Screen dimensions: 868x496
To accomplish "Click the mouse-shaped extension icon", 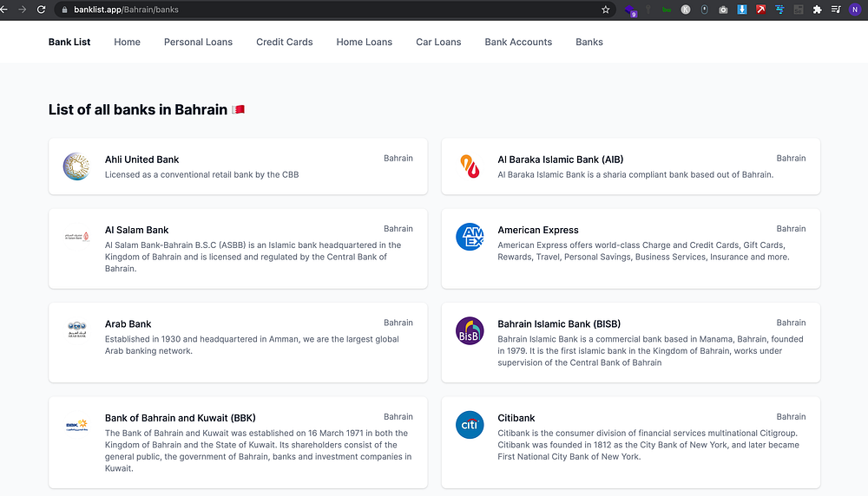I will point(704,10).
